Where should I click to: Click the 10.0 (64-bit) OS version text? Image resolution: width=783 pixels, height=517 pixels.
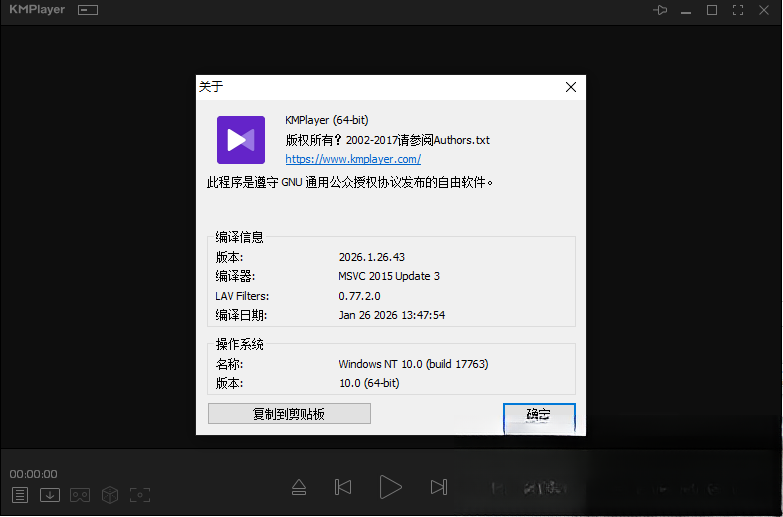pyautogui.click(x=369, y=383)
